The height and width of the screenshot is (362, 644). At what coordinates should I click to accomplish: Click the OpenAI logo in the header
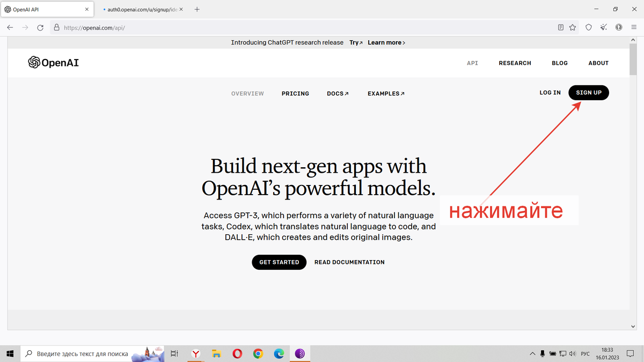click(54, 63)
